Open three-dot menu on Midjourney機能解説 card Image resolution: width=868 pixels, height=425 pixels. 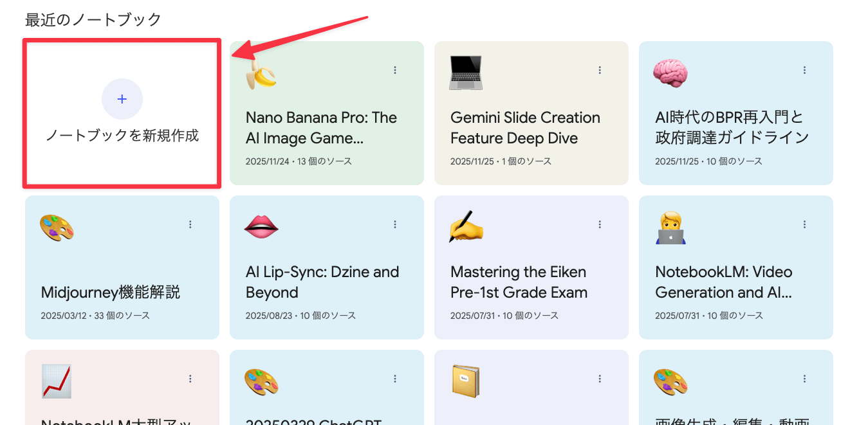[190, 224]
